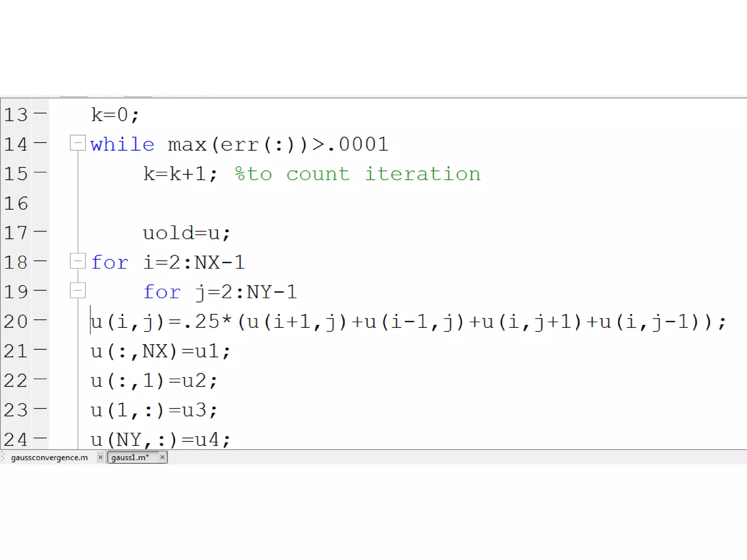747x560 pixels.
Task: Set breakpoint on line 13 dash
Action: tap(40, 113)
